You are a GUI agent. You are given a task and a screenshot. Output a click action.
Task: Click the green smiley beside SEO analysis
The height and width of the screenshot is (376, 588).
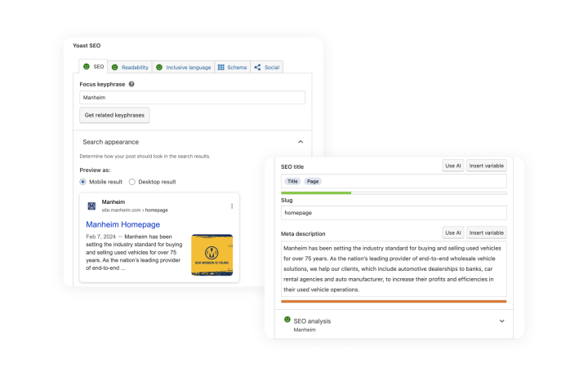point(287,320)
